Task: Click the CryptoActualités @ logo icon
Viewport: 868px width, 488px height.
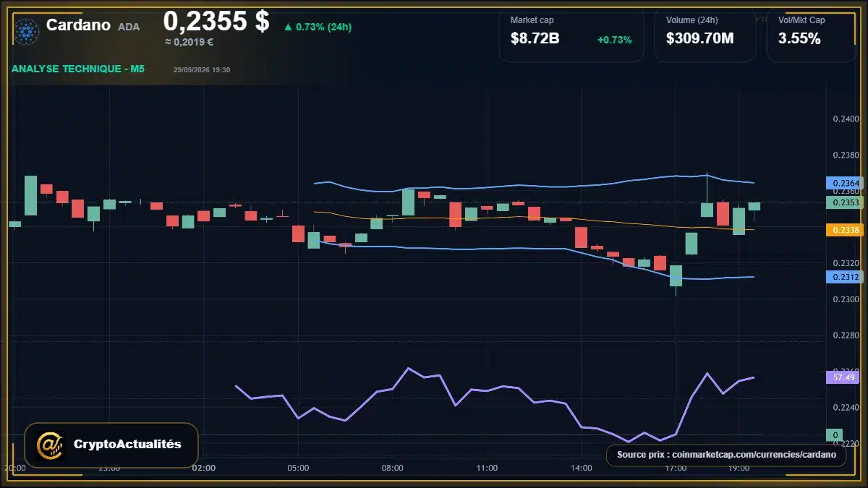Action: pos(50,445)
